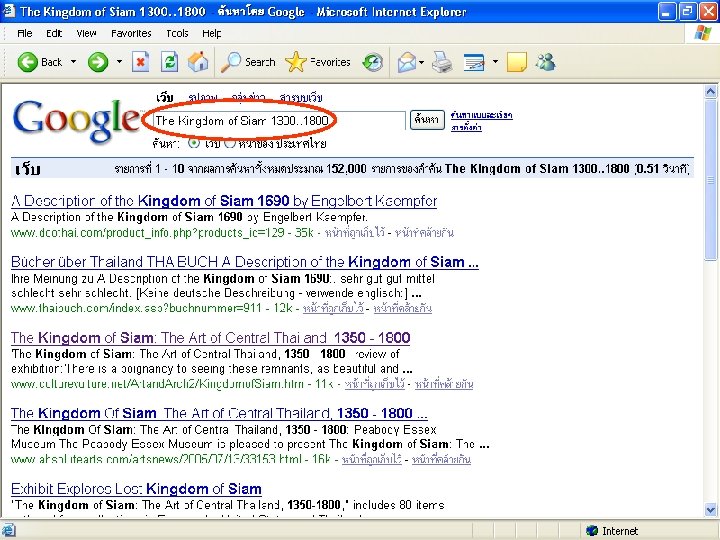Click the vertical scrollbar up arrow
Image resolution: width=720 pixels, height=540 pixels.
coord(710,91)
